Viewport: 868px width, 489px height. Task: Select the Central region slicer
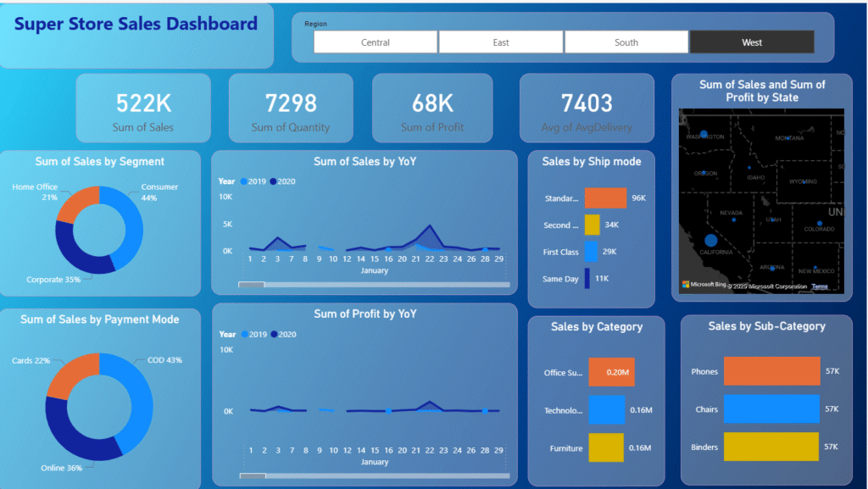point(376,42)
